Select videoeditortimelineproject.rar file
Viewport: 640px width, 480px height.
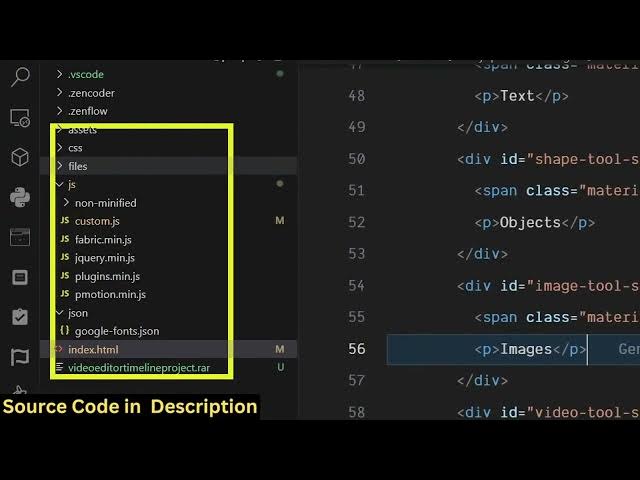(139, 368)
